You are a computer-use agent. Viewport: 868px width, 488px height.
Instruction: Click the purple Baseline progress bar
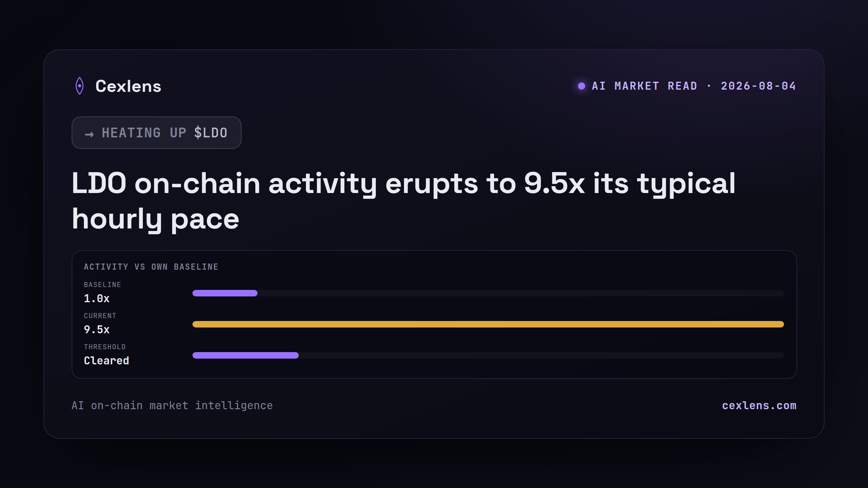click(x=225, y=293)
